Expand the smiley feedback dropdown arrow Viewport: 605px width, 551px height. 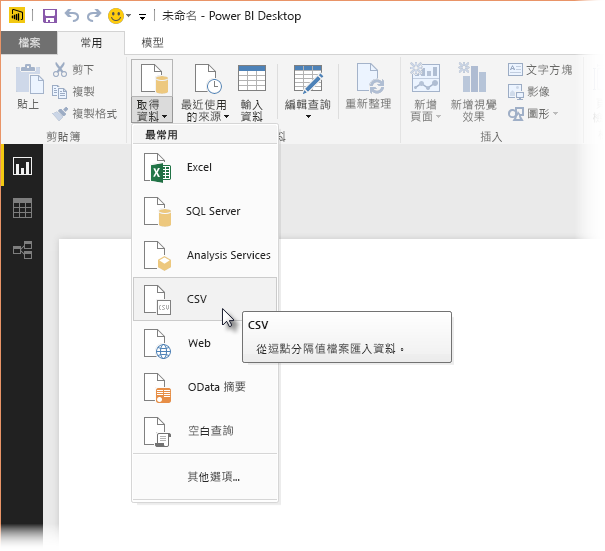click(x=128, y=16)
